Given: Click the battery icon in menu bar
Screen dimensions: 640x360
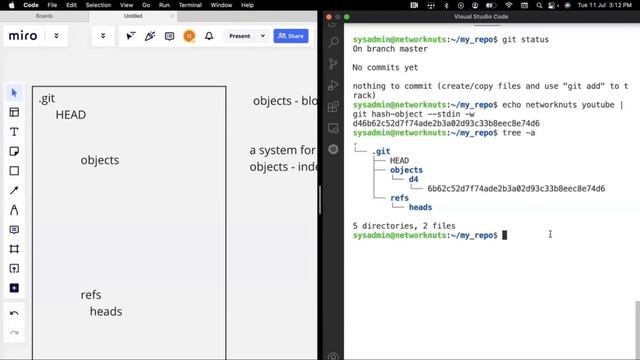Looking at the screenshot, I should tap(491, 5).
